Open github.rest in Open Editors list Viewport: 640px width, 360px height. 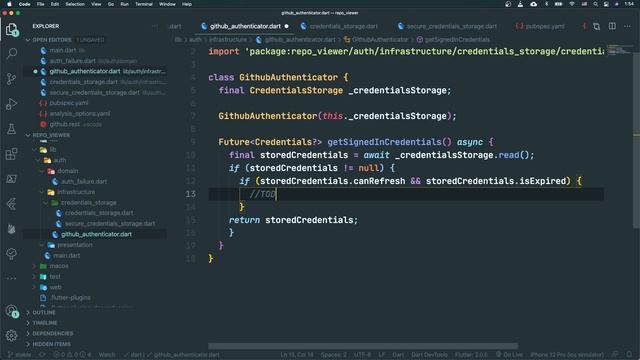coord(64,124)
